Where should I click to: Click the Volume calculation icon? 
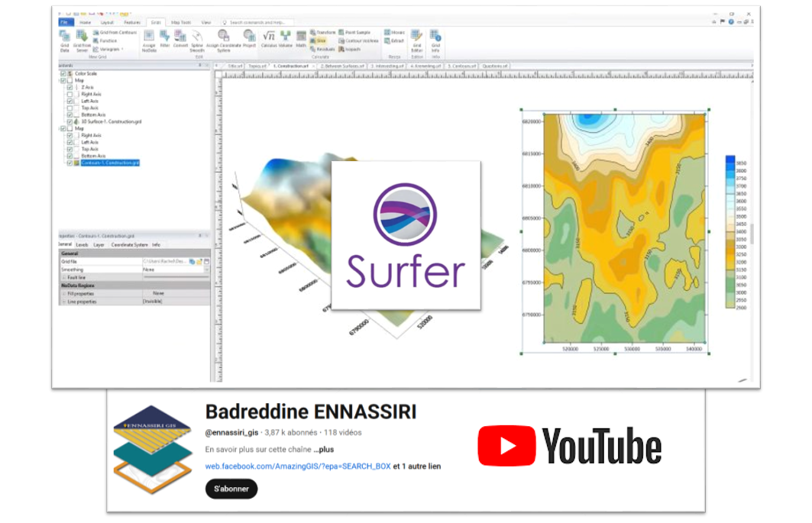point(286,40)
